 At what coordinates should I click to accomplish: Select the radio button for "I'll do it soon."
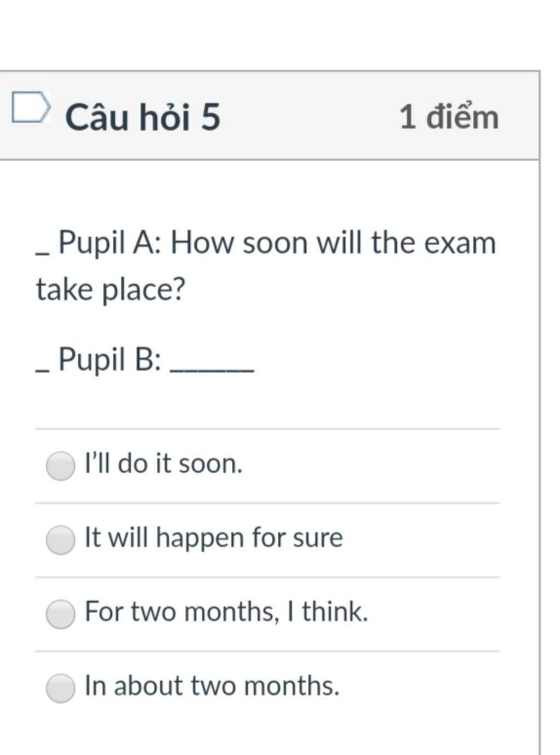(60, 466)
